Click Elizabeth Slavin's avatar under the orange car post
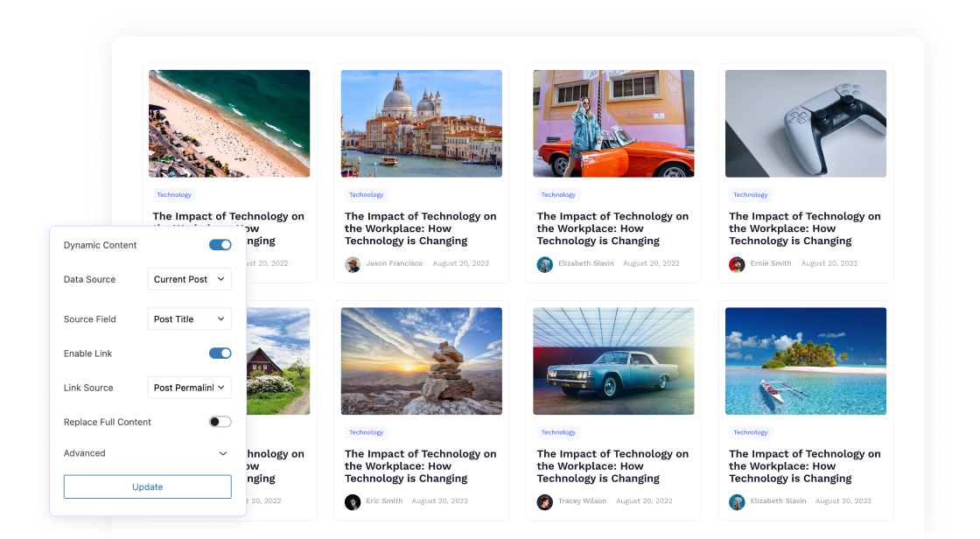980x539 pixels. 544,264
